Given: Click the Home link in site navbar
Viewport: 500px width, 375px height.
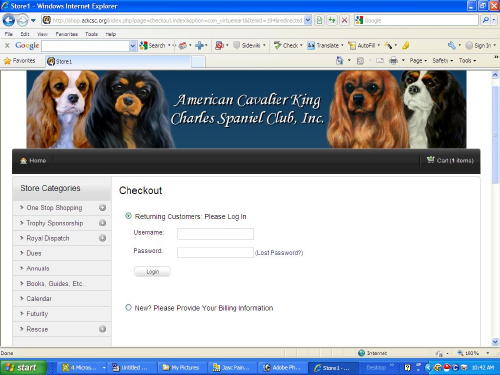Looking at the screenshot, I should [x=33, y=161].
